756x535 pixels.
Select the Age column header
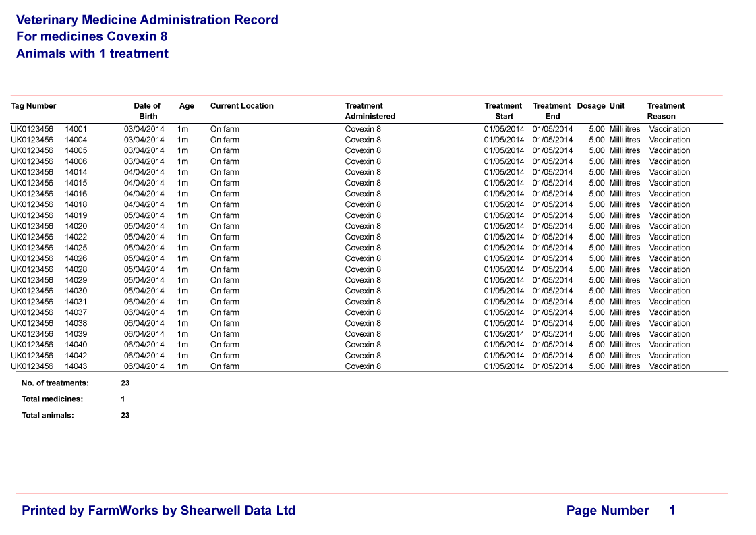(186, 106)
